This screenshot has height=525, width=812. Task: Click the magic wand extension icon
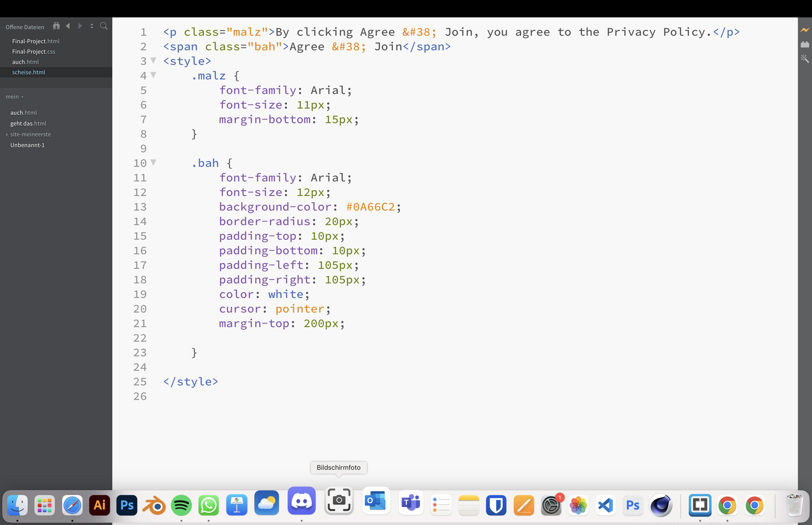pyautogui.click(x=804, y=59)
